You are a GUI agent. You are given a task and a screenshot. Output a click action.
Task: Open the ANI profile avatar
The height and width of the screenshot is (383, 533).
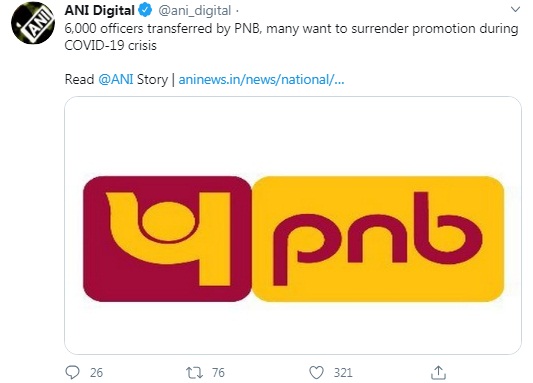(33, 22)
